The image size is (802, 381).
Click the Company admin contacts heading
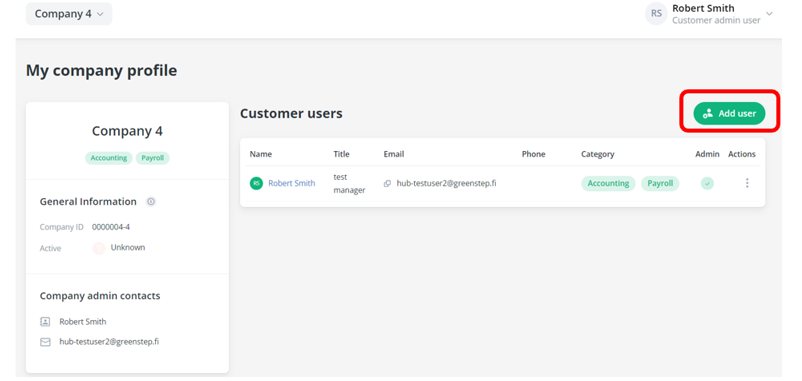(100, 296)
